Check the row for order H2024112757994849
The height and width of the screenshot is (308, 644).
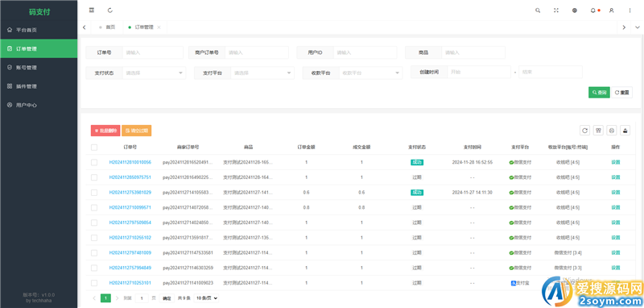point(94,268)
